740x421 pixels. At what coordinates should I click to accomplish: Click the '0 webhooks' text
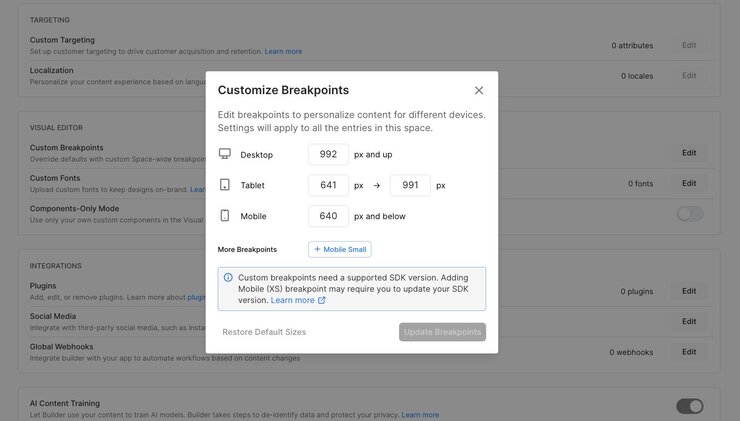point(631,352)
